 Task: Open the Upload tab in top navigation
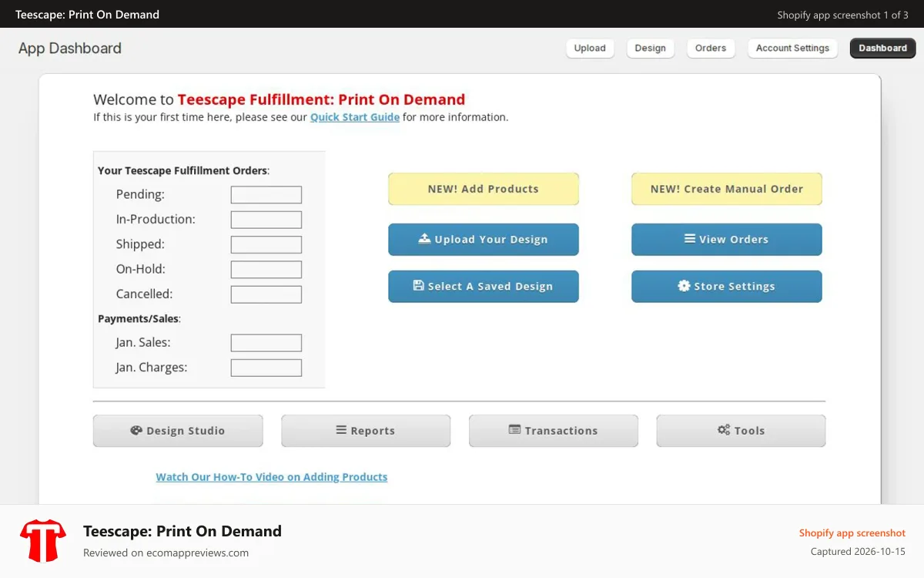coord(590,48)
